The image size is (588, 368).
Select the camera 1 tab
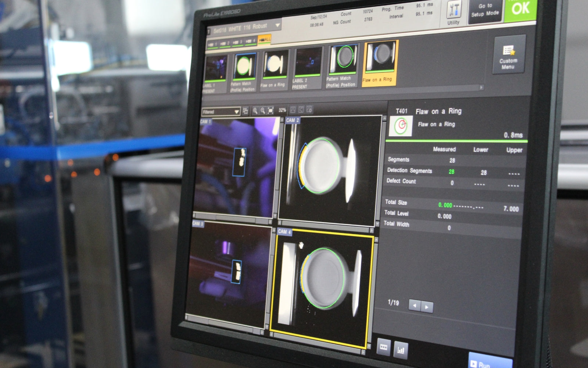(212, 44)
